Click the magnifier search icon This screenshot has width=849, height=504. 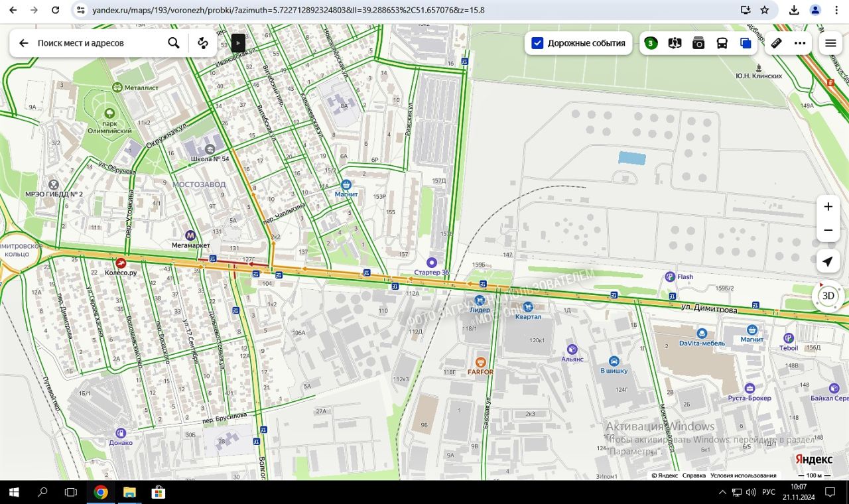pos(174,43)
